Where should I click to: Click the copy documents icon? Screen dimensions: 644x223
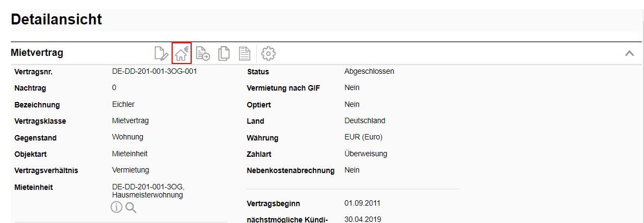224,53
